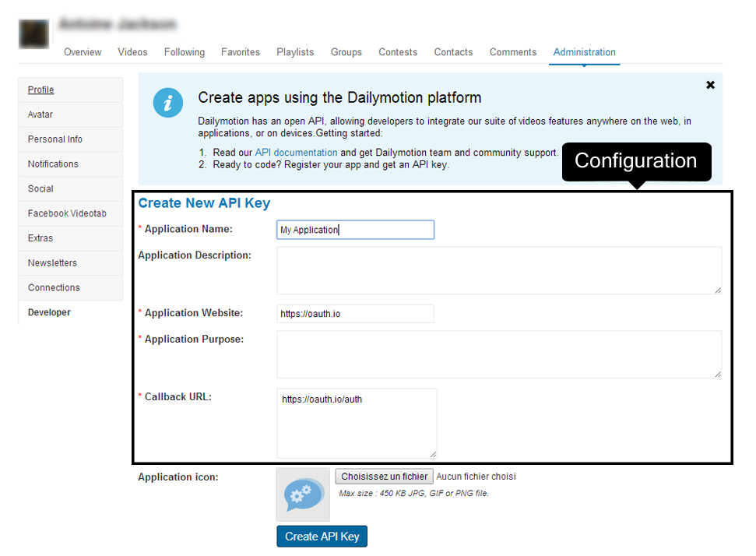Open Personal Info in sidebar
This screenshot has width=756, height=556.
[70, 139]
